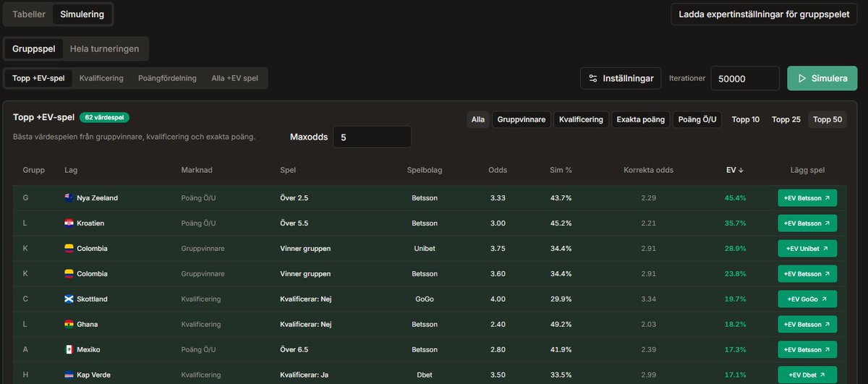Click the Mexico flag icon

pyautogui.click(x=69, y=350)
